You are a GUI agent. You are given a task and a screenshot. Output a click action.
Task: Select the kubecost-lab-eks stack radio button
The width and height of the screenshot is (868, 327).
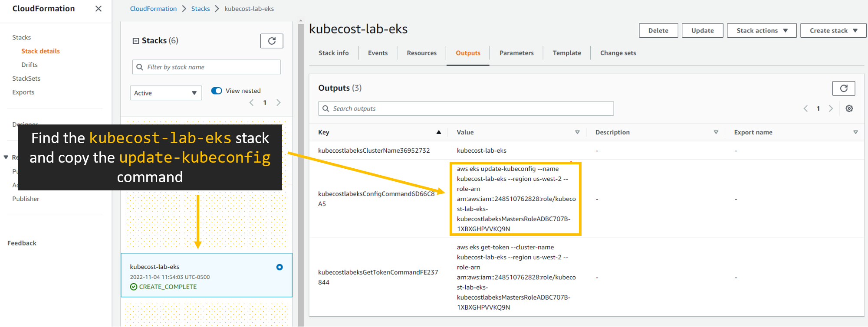[279, 267]
